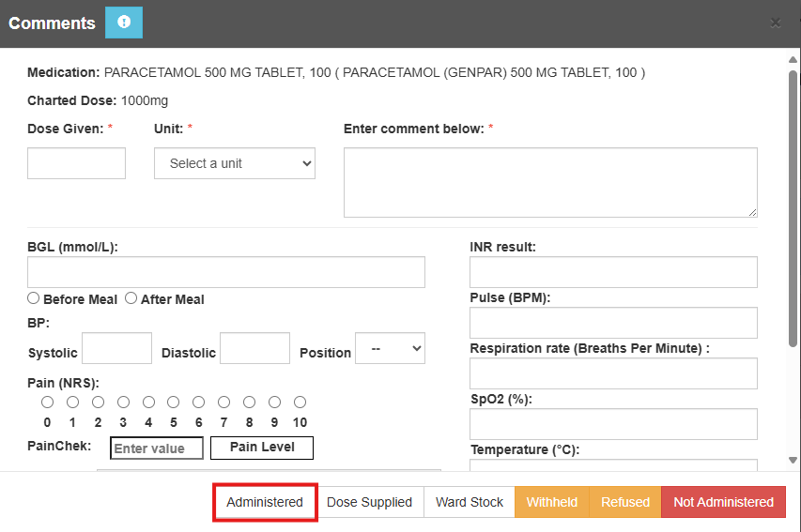Choose pain score 5 on NRS
Viewport: 801px width, 532px height.
tap(174, 403)
